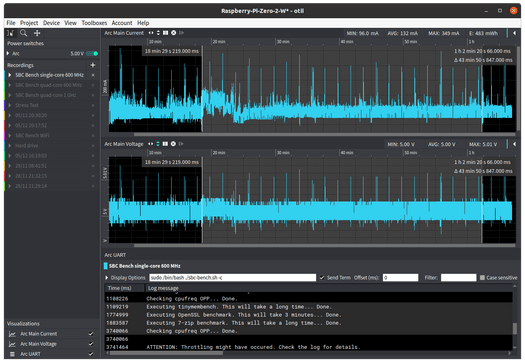Select the range selection cursor tool

pos(11,33)
